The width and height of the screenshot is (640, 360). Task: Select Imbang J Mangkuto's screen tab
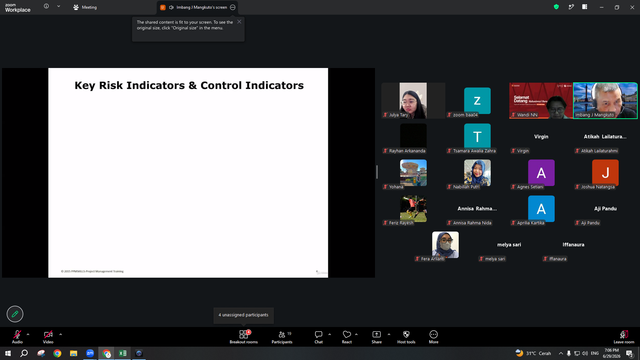point(198,7)
